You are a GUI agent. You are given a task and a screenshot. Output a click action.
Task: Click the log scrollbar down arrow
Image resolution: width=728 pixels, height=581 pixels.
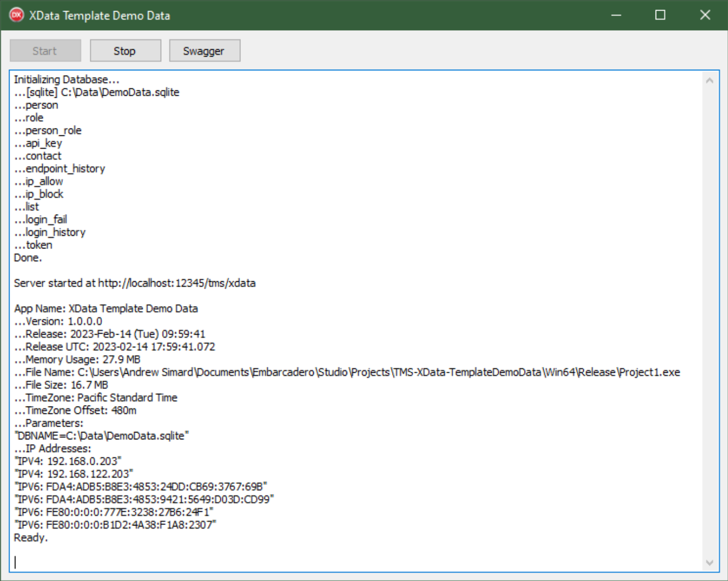710,562
